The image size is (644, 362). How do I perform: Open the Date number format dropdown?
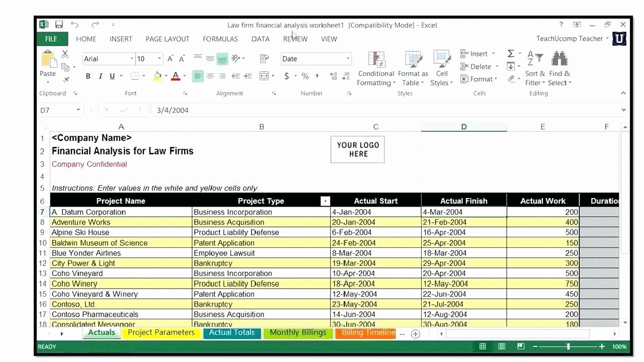click(348, 59)
